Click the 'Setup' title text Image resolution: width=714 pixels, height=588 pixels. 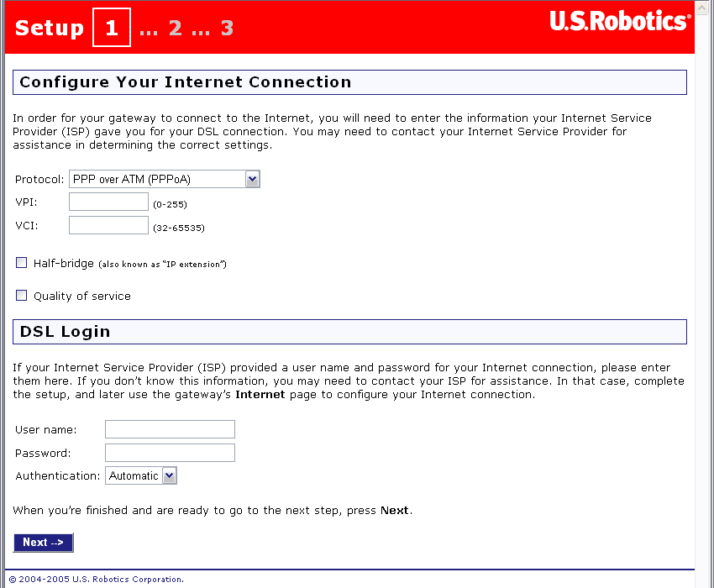coord(50,29)
